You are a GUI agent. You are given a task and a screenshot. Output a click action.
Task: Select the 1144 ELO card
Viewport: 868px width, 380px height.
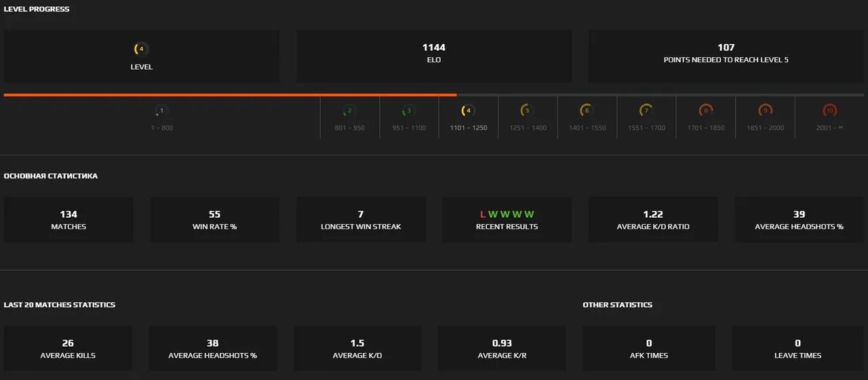click(x=434, y=56)
